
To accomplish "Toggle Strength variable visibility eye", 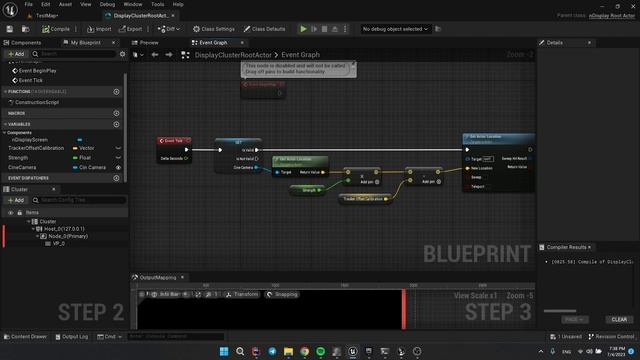I will point(118,158).
